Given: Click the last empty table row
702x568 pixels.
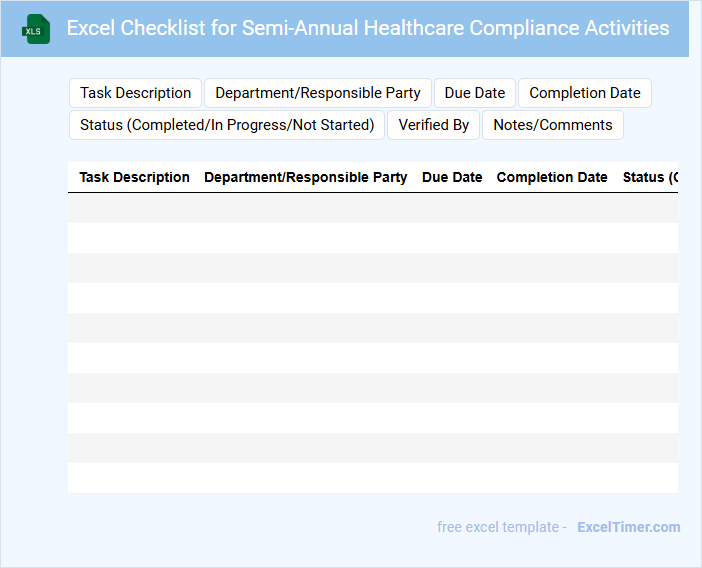Looking at the screenshot, I should pyautogui.click(x=372, y=478).
